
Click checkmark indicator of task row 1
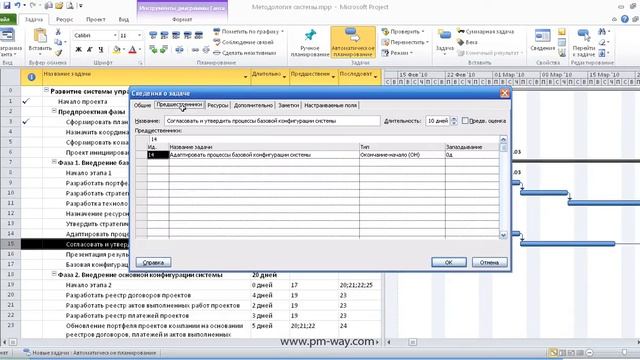(x=26, y=101)
